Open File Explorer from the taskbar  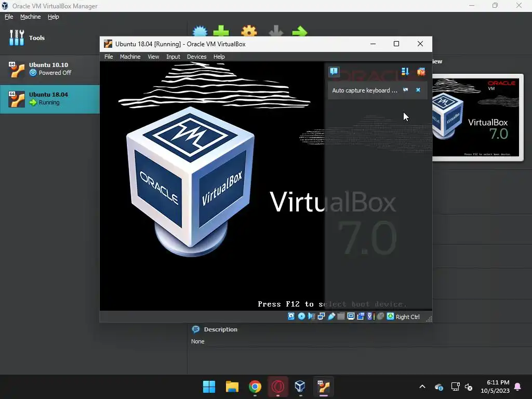click(232, 387)
